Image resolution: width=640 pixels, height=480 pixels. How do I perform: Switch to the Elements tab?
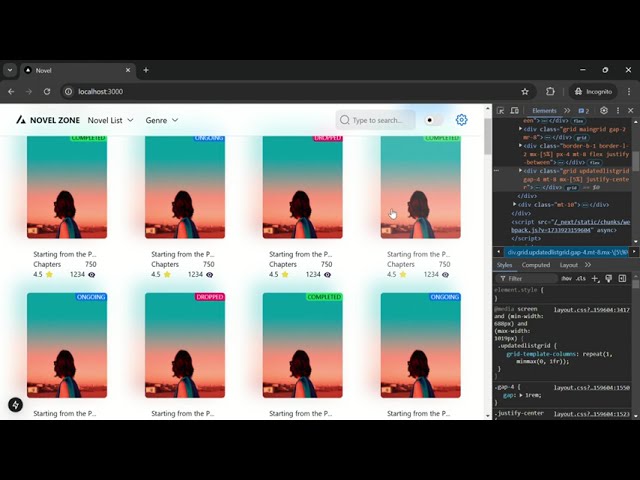coord(544,111)
